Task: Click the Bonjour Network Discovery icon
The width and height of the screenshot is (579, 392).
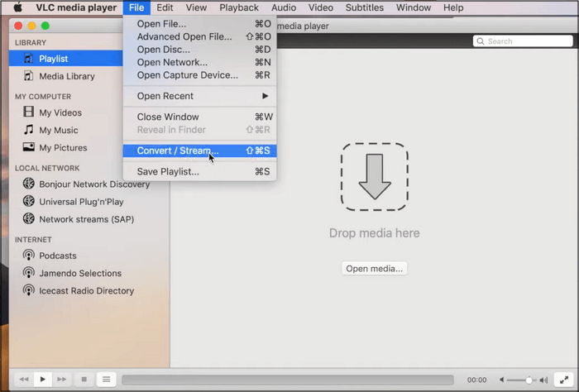Action: [29, 184]
